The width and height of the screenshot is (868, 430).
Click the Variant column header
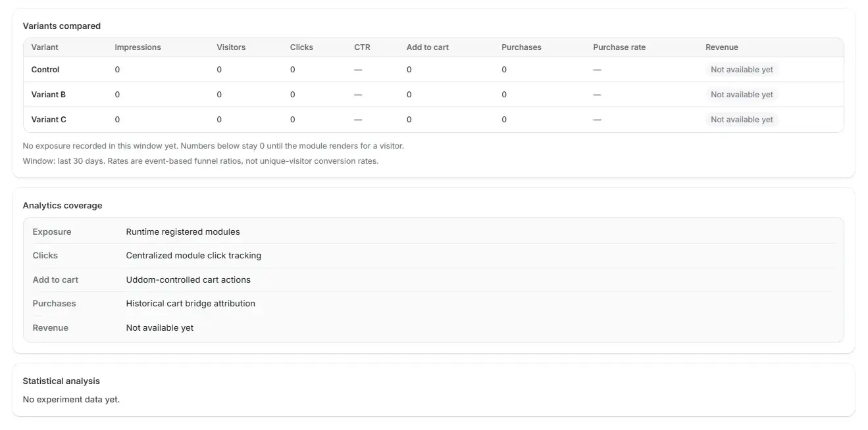click(45, 47)
